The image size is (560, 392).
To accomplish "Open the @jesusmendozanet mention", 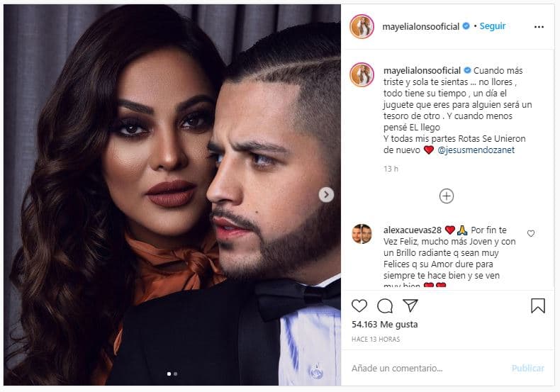I will pyautogui.click(x=476, y=150).
